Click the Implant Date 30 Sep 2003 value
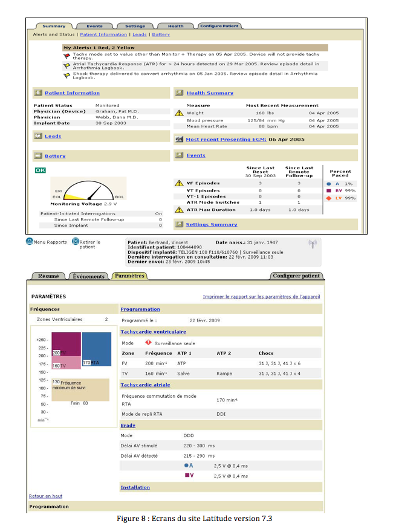399x532 pixels. coord(111,123)
